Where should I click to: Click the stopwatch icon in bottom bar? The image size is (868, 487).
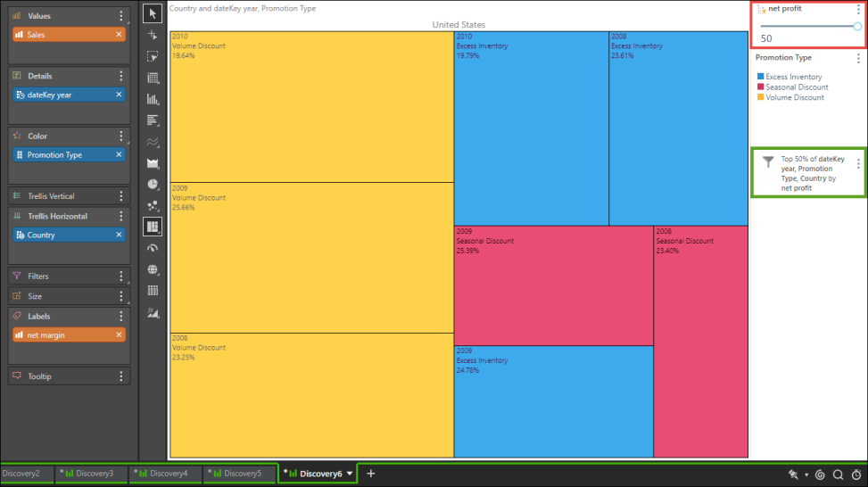point(856,475)
